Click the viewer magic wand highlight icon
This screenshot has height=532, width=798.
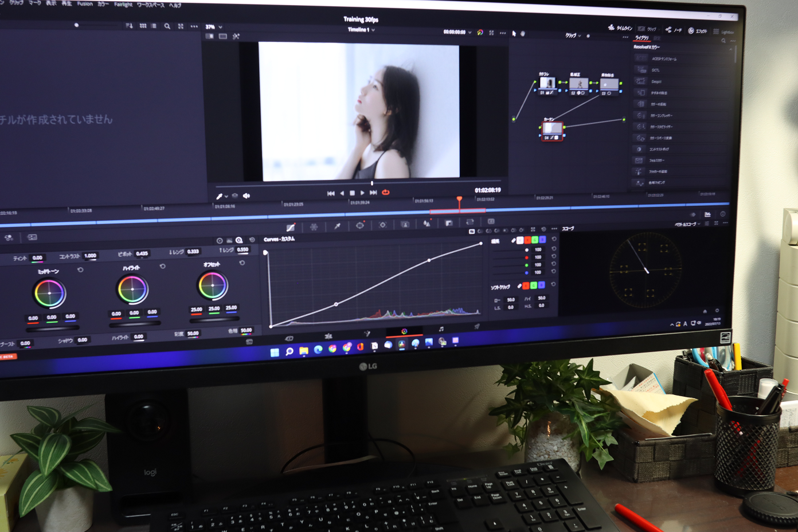click(236, 36)
